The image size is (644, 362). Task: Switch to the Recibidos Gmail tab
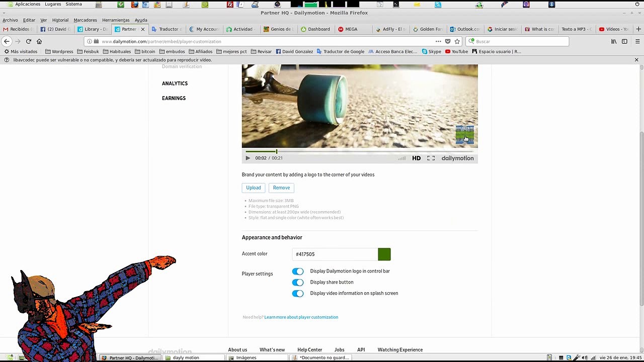pyautogui.click(x=19, y=29)
